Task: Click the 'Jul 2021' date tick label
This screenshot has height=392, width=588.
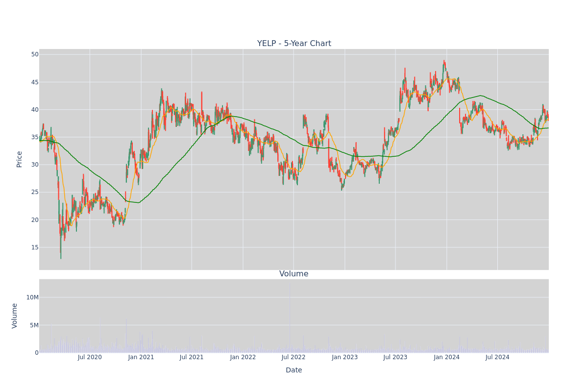Action: (x=192, y=357)
